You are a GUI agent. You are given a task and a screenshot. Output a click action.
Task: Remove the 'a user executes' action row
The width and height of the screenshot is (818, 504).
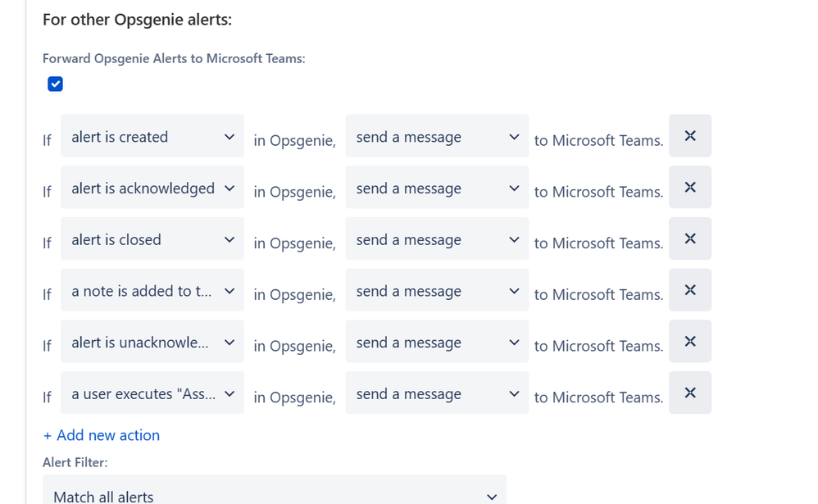coord(689,393)
